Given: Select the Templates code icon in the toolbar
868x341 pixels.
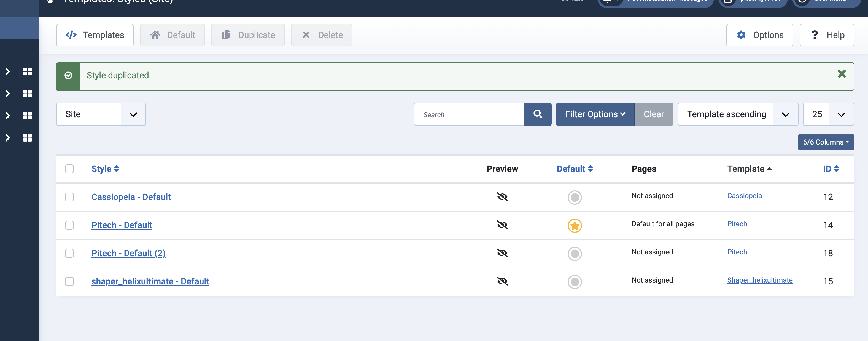Looking at the screenshot, I should 71,35.
